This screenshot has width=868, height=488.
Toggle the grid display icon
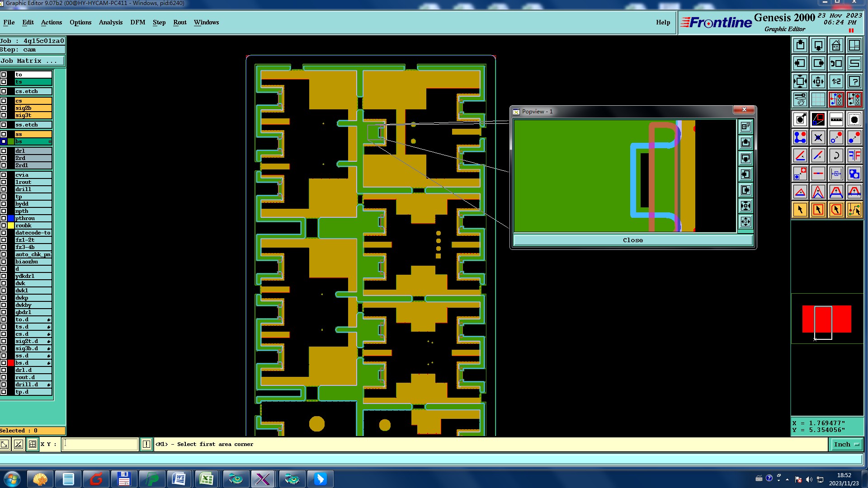[x=818, y=99]
